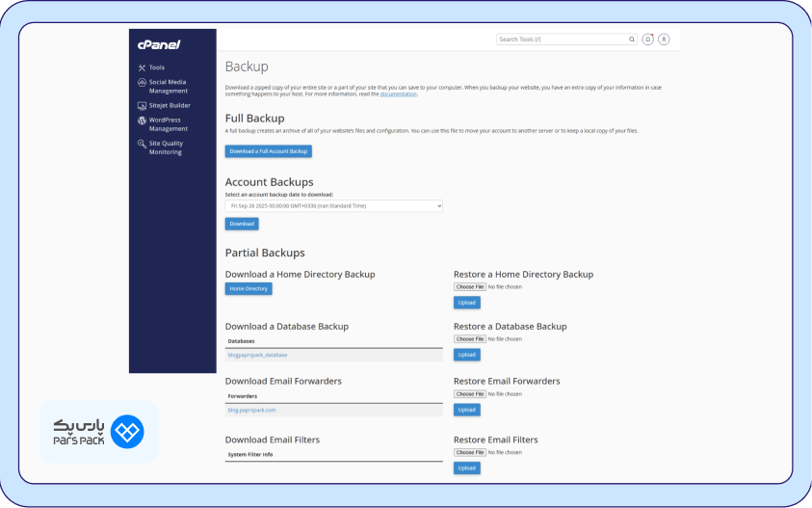Open the notifications bell icon
Viewport: 812px width, 508px height.
[x=648, y=40]
